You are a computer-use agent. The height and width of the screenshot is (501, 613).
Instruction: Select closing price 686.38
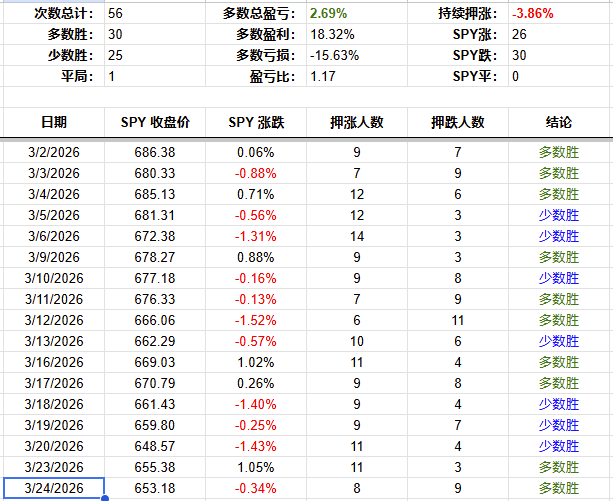155,152
